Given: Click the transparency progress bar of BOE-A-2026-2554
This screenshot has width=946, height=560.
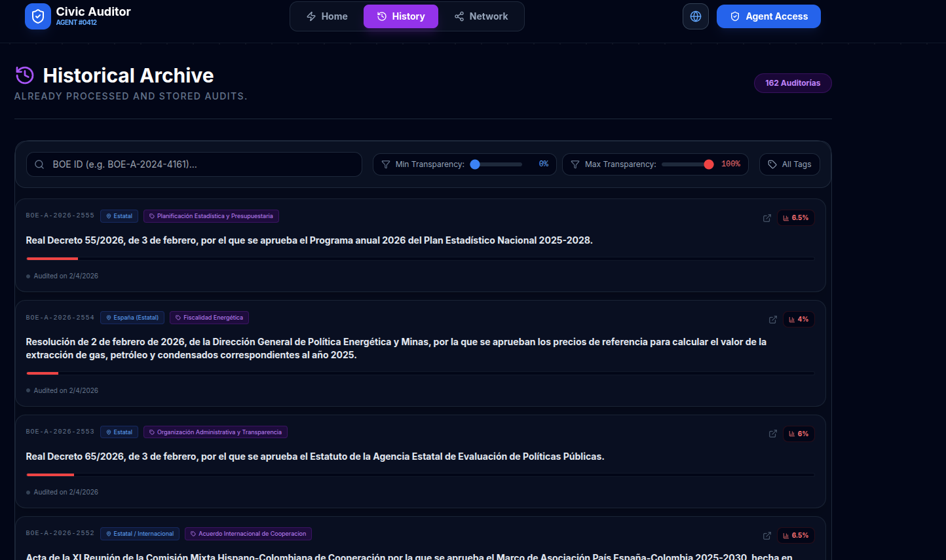Looking at the screenshot, I should pyautogui.click(x=420, y=373).
